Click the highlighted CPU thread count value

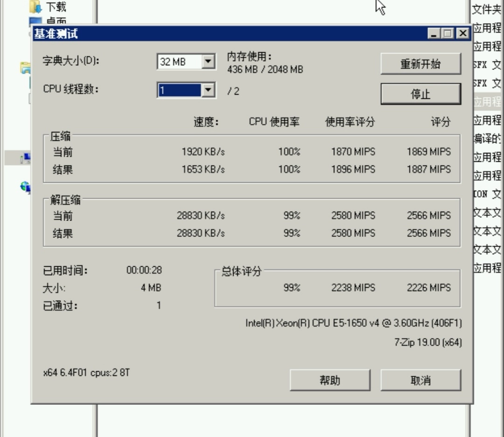pyautogui.click(x=179, y=90)
